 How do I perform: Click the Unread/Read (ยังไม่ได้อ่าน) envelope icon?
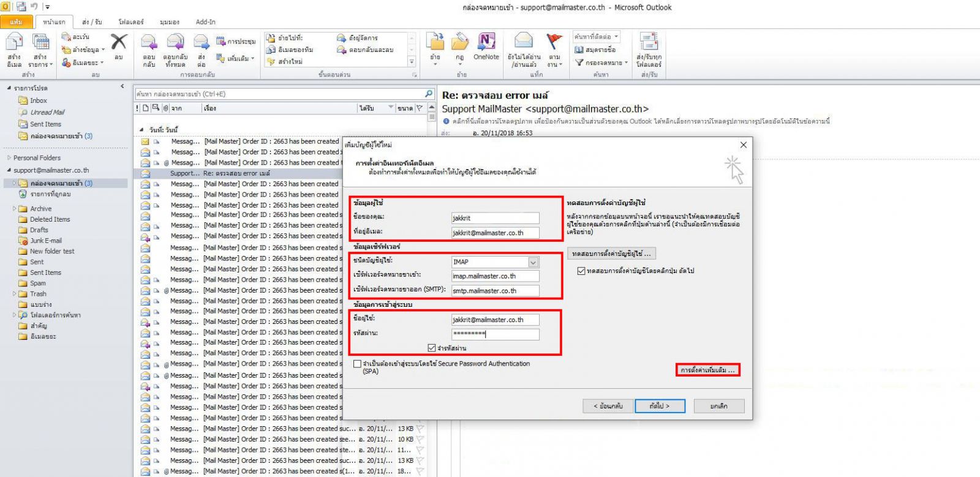524,40
